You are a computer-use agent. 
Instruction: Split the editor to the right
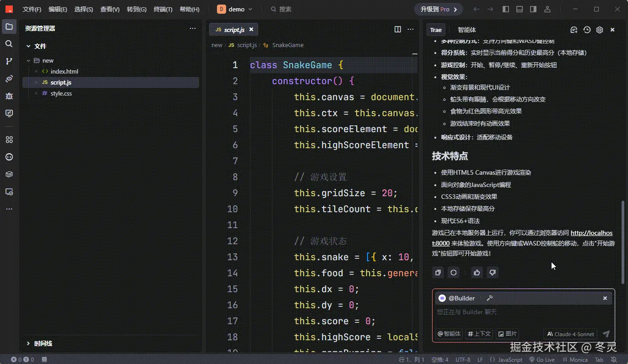point(398,29)
